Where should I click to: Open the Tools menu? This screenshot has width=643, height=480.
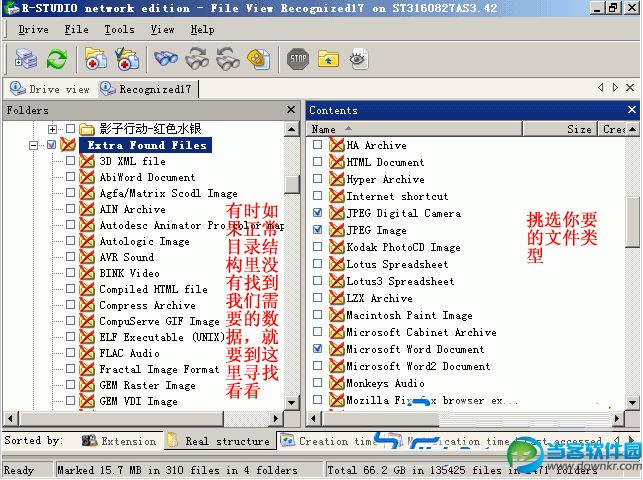coord(119,30)
